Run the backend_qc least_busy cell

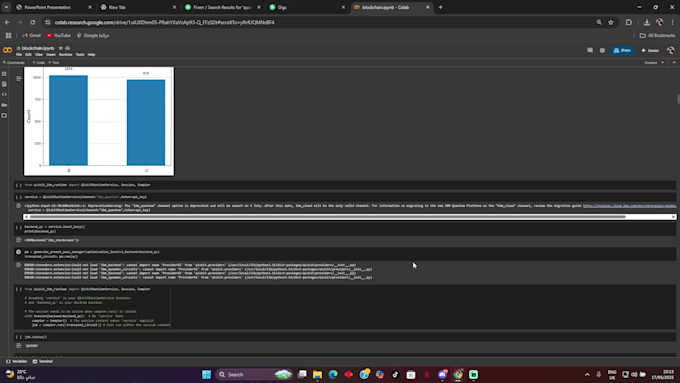tap(19, 227)
